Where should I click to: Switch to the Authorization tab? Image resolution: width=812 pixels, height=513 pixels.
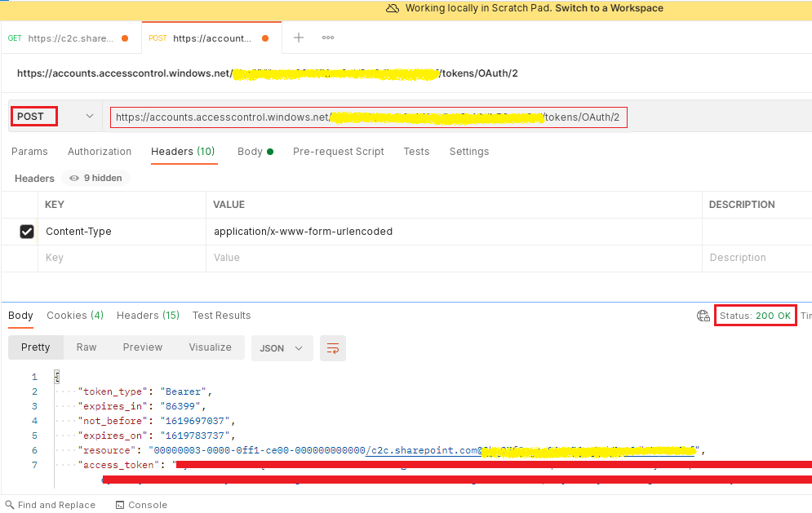[100, 151]
